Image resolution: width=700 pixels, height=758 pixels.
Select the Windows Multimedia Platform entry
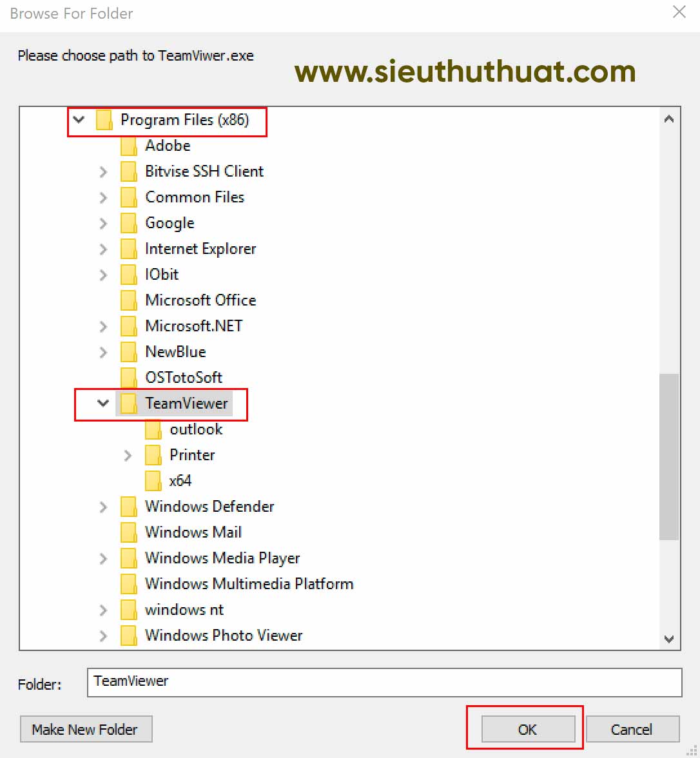pyautogui.click(x=249, y=584)
